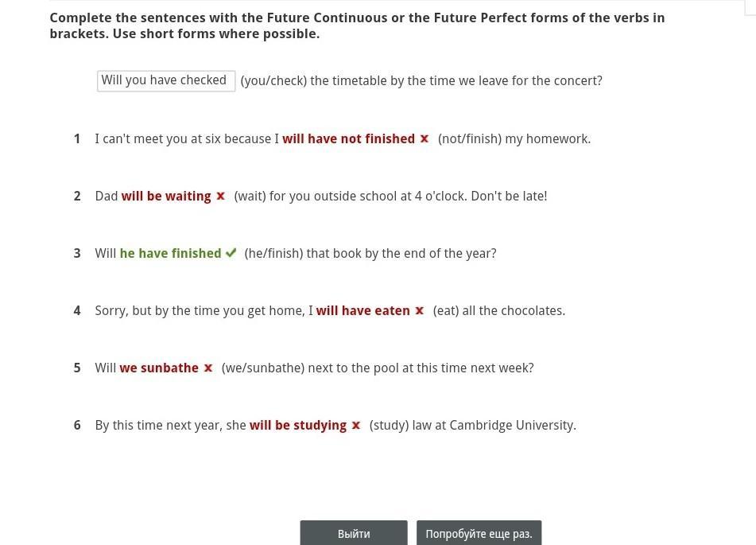
Task: Click the green answer 'he have finished'
Action: click(x=170, y=253)
